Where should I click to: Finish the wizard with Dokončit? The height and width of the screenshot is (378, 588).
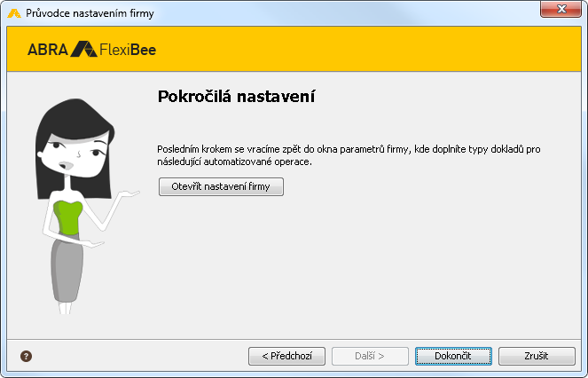pos(453,356)
